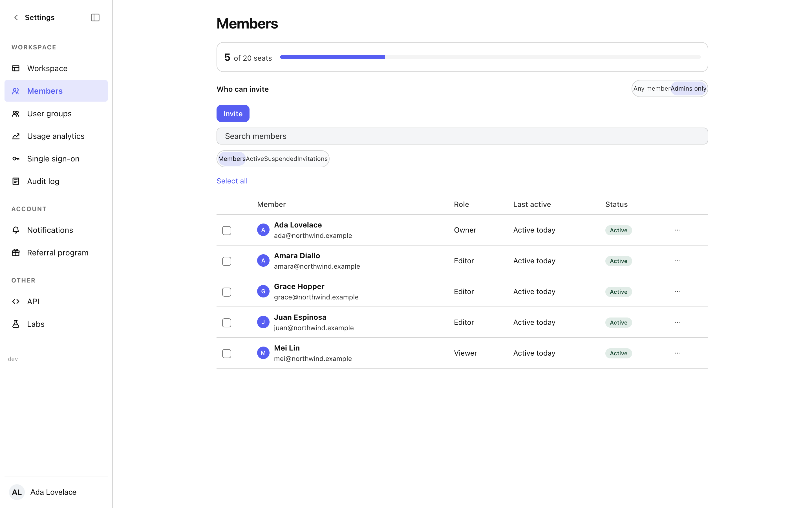This screenshot has width=812, height=508.
Task: Open the more options menu for Mei Lin
Action: click(x=678, y=353)
